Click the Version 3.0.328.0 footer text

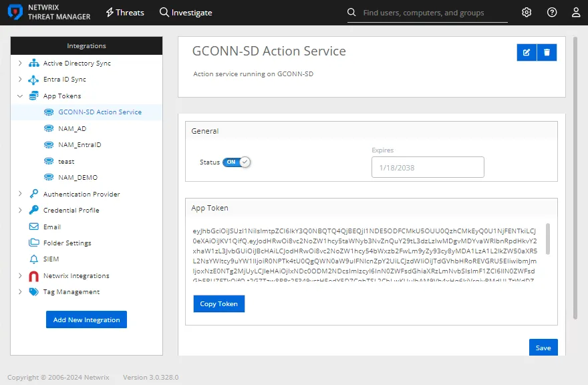151,377
